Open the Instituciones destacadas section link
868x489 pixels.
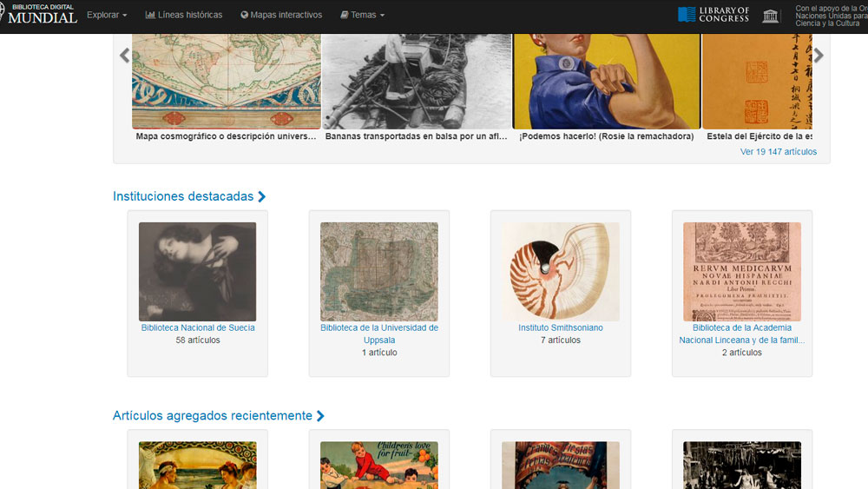pyautogui.click(x=189, y=196)
